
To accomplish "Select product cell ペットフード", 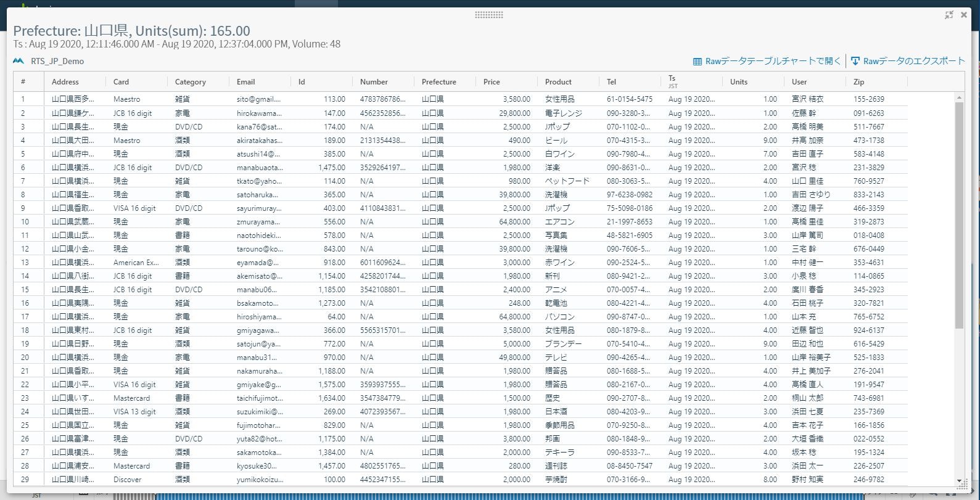I will click(x=567, y=181).
